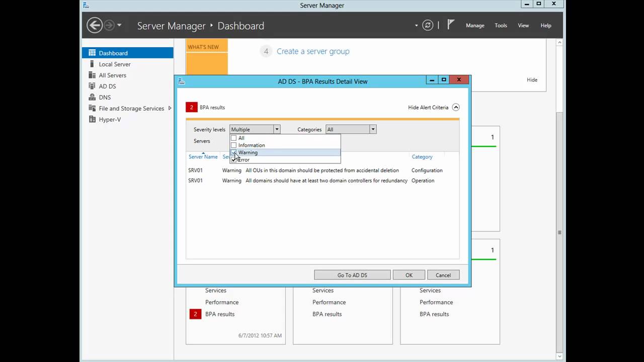Sort by Server Name column header
The width and height of the screenshot is (644, 362).
coord(203,157)
